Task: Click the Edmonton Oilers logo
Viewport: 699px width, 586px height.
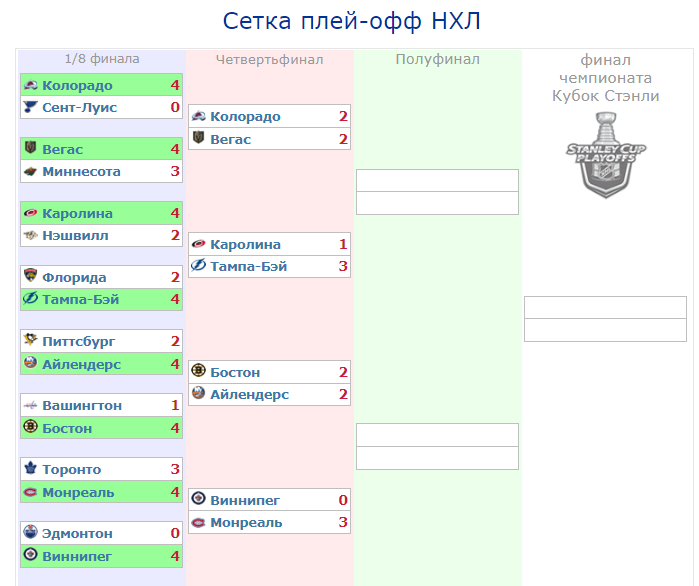Action: pyautogui.click(x=31, y=533)
